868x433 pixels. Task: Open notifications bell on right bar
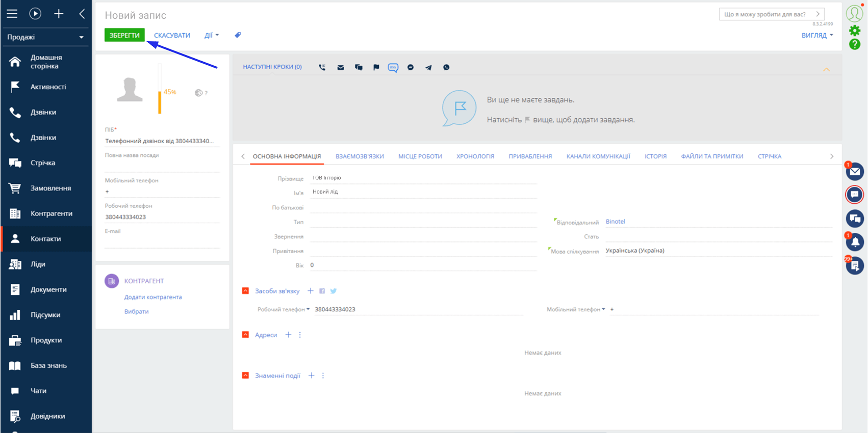pos(855,242)
